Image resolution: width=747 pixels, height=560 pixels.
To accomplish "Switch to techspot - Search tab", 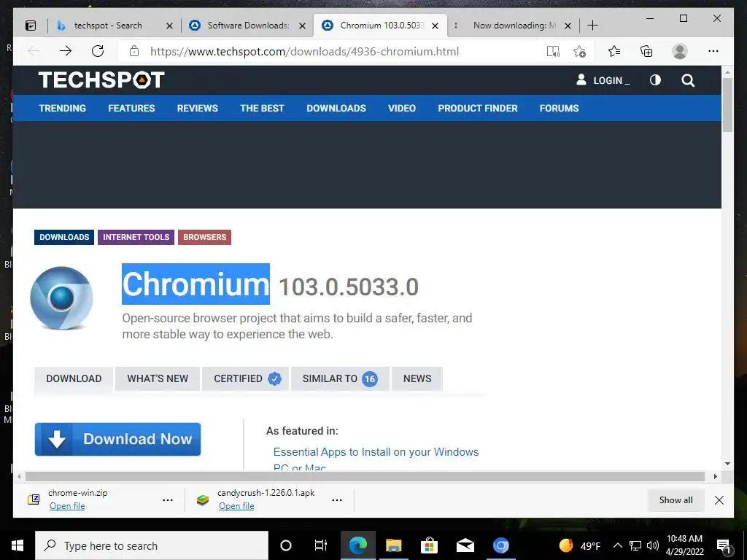I will [108, 26].
